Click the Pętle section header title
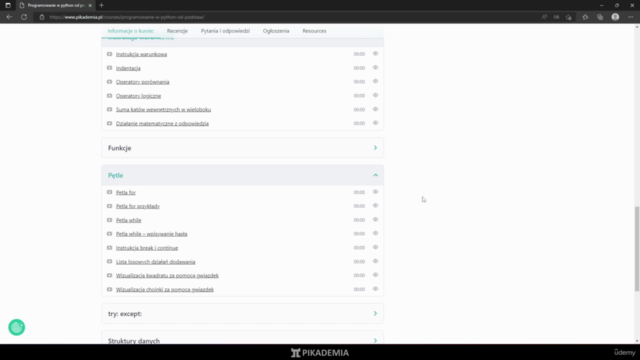 pyautogui.click(x=116, y=176)
